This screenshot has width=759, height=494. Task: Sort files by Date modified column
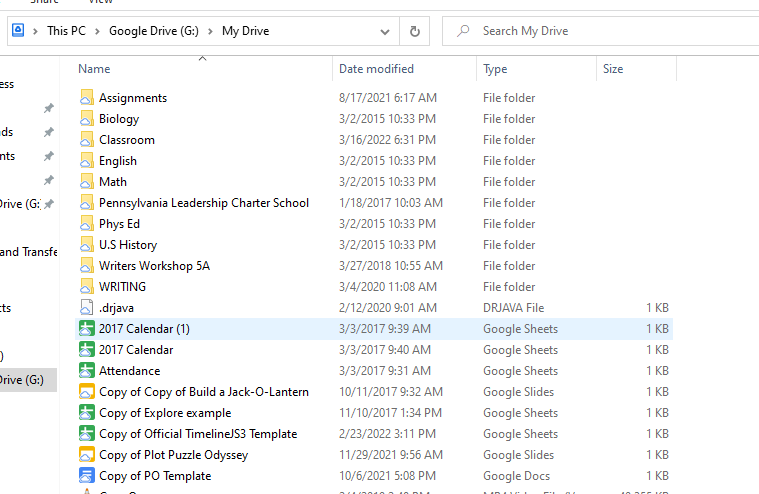coord(405,69)
